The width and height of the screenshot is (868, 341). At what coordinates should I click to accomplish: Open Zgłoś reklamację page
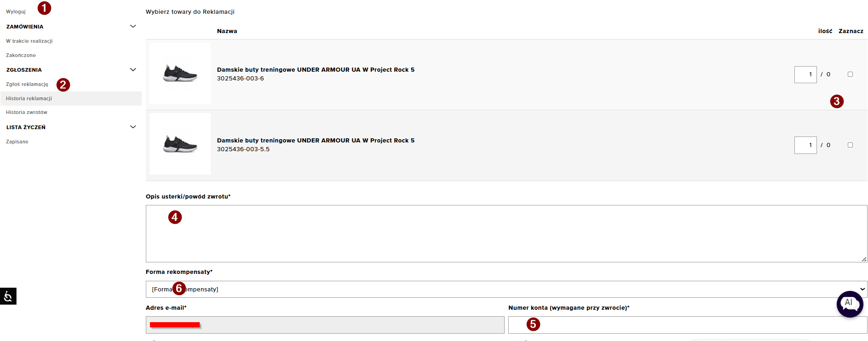27,85
